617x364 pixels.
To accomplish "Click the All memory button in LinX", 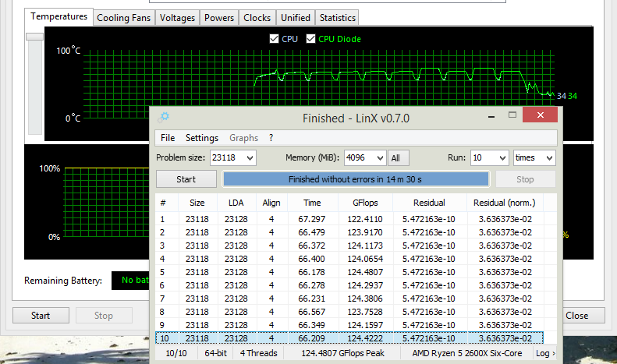I will tap(399, 157).
